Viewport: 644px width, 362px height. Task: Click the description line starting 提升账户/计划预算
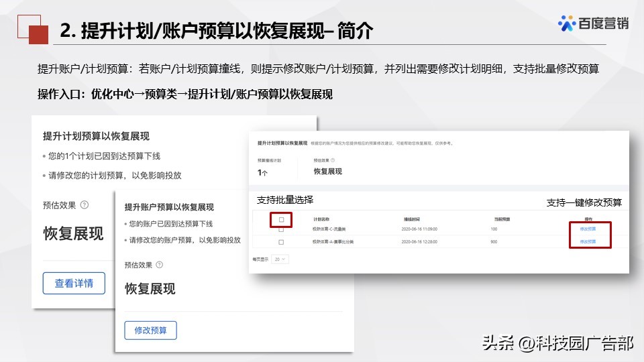point(318,68)
